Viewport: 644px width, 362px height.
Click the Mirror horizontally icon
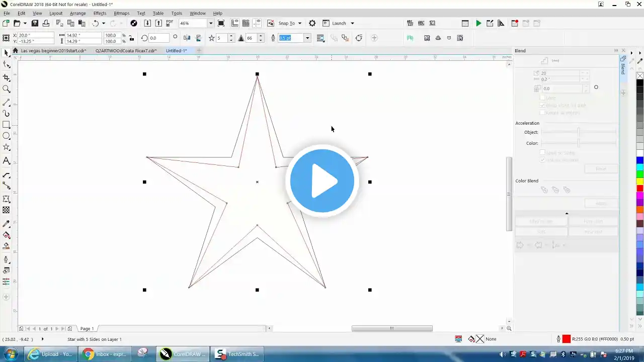pos(187,38)
